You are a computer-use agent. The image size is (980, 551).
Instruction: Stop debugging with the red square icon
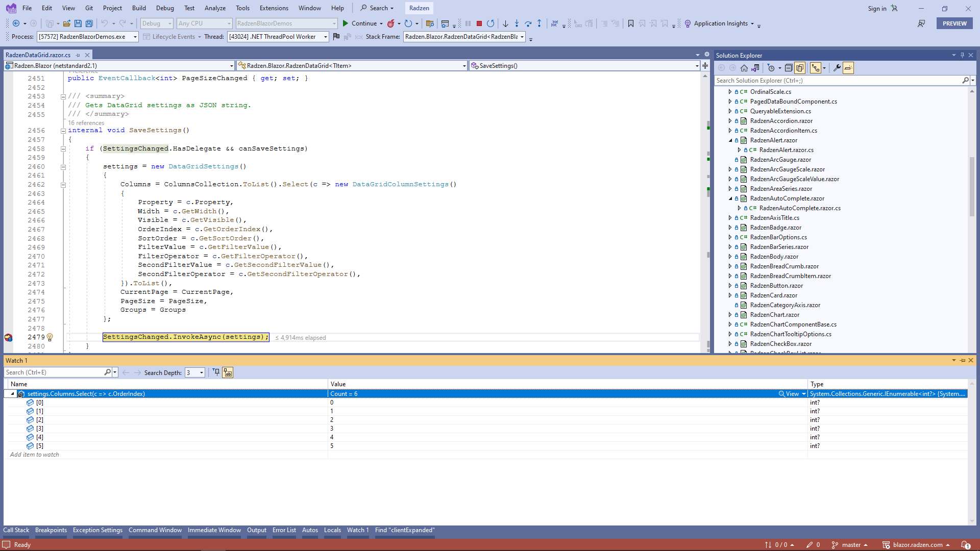[479, 23]
